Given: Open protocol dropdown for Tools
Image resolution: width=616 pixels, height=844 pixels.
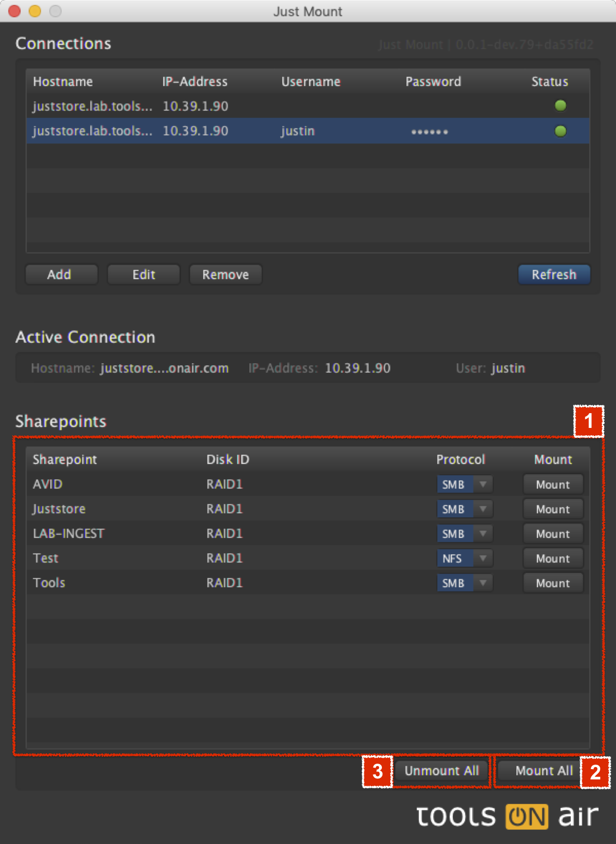Looking at the screenshot, I should (x=465, y=583).
